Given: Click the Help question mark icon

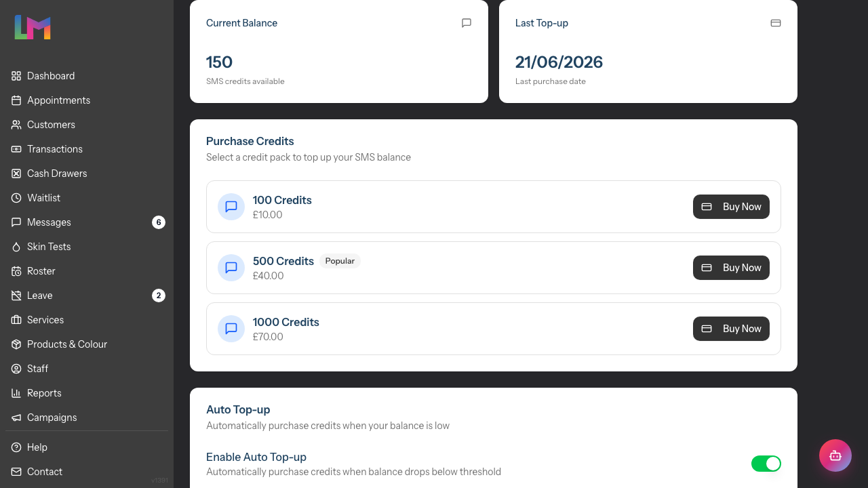Looking at the screenshot, I should [16, 447].
